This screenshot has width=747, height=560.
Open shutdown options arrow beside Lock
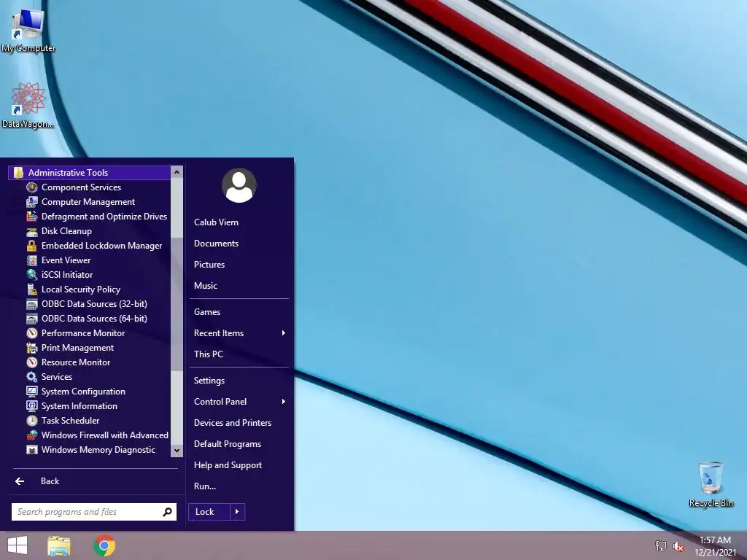(x=237, y=512)
